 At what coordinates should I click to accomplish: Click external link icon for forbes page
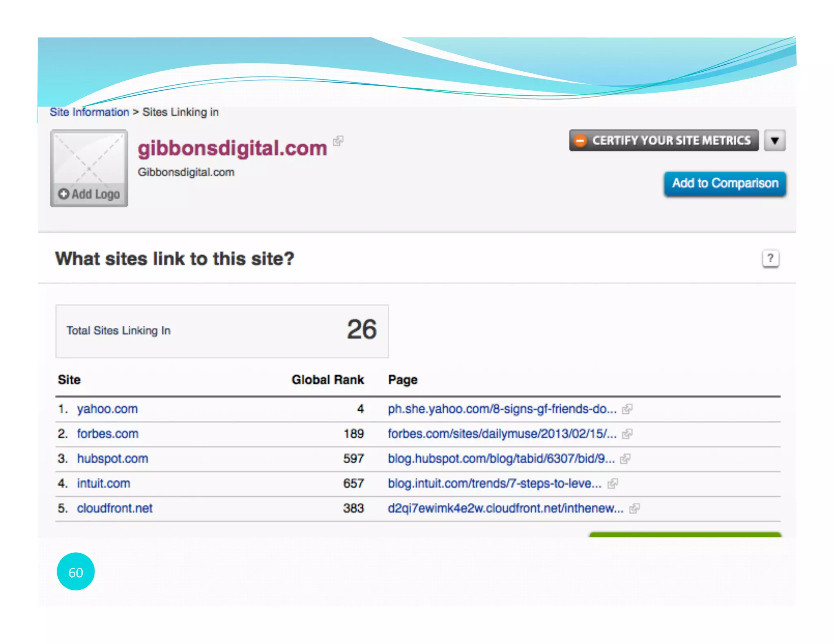coord(627,434)
